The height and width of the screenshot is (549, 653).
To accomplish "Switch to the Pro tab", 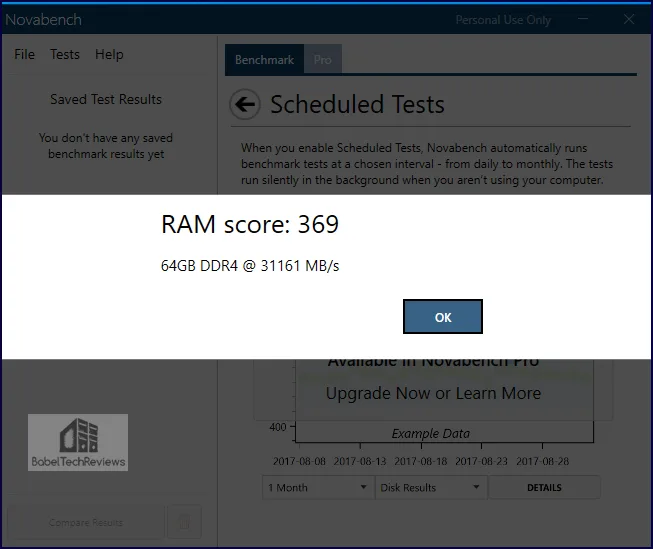I will point(323,60).
